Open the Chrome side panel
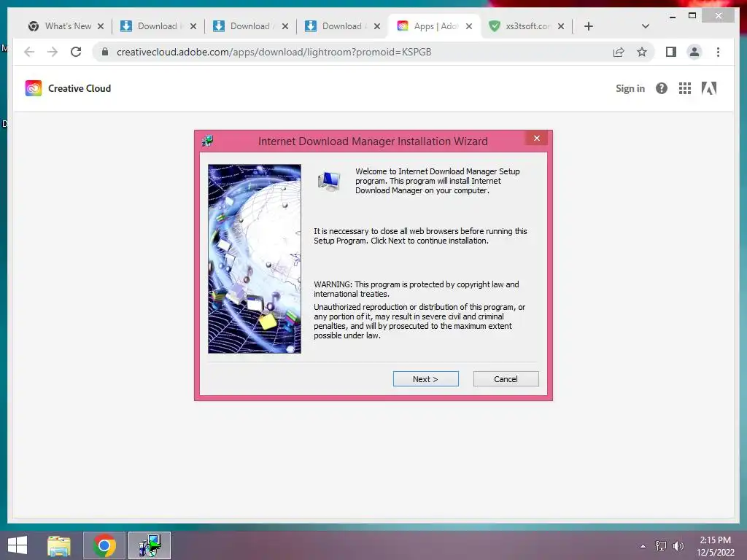Image resolution: width=747 pixels, height=560 pixels. [x=671, y=52]
